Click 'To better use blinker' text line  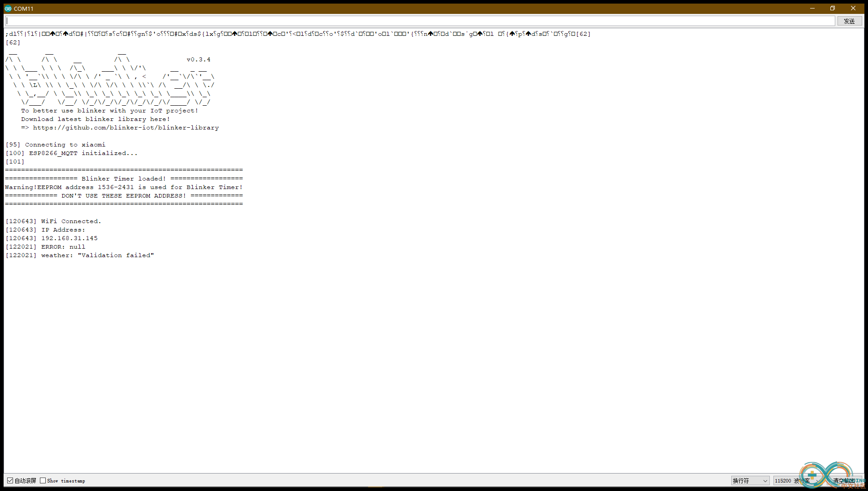(109, 111)
